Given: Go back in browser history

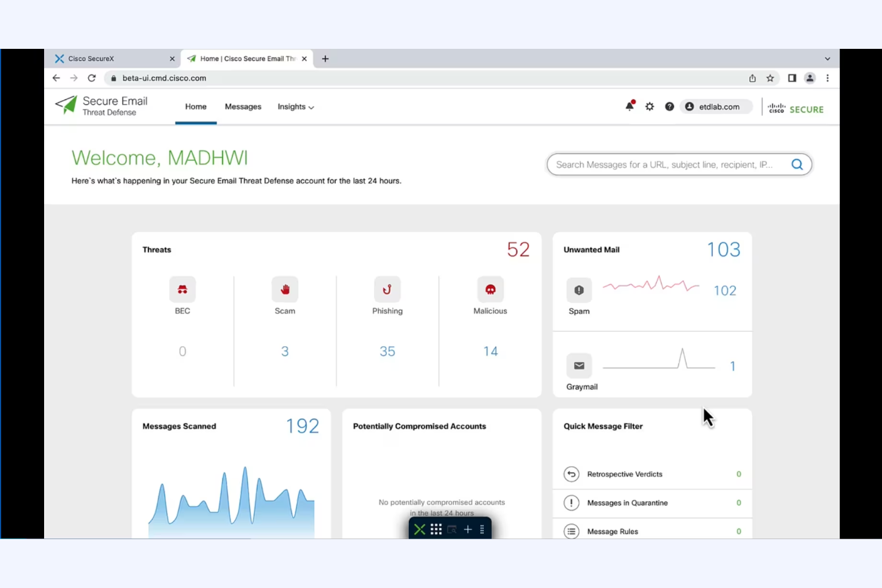Looking at the screenshot, I should [x=56, y=78].
